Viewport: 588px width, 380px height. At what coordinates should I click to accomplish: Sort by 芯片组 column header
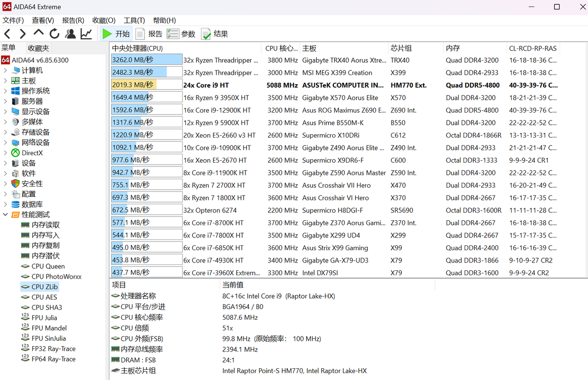click(416, 48)
